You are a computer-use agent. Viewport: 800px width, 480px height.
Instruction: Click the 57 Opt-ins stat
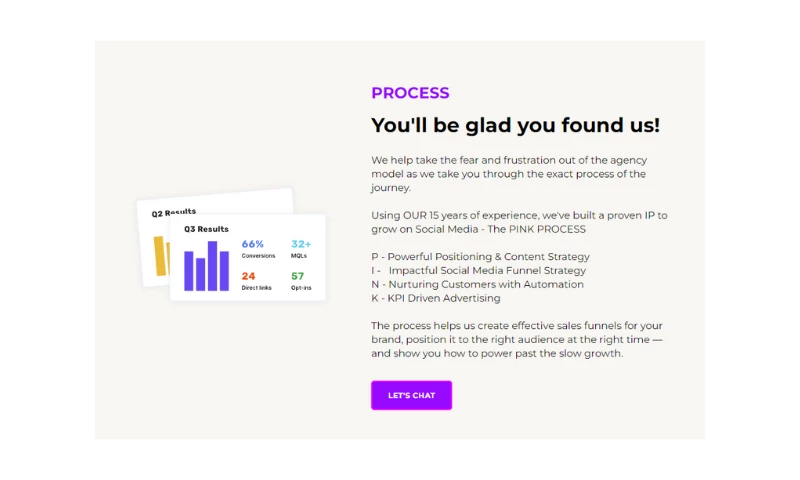[300, 280]
